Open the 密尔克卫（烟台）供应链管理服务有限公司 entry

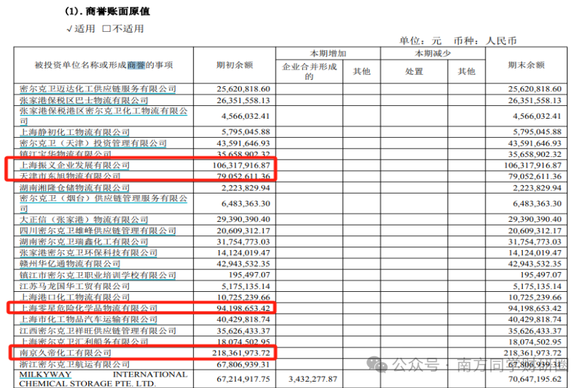point(103,204)
